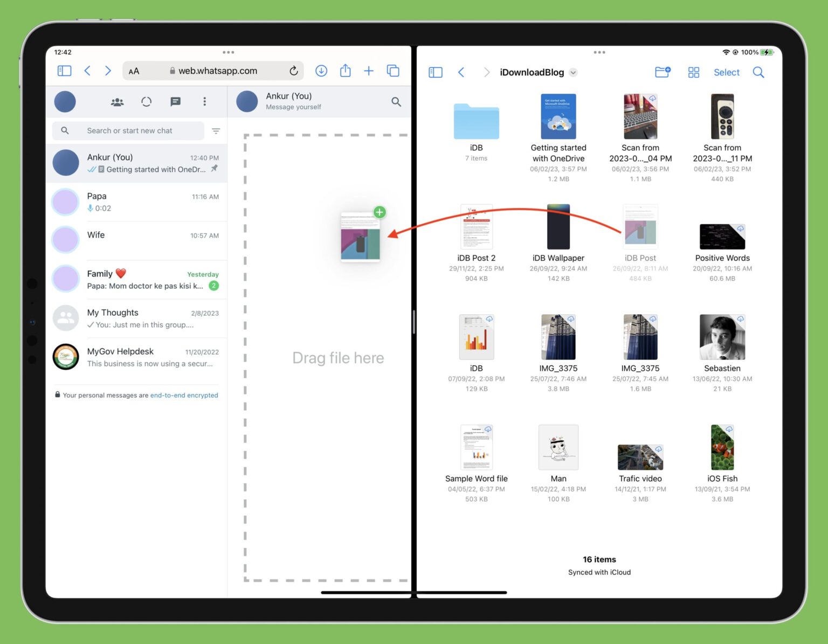The height and width of the screenshot is (644, 828).
Task: Open Safari downloads icon
Action: click(321, 71)
